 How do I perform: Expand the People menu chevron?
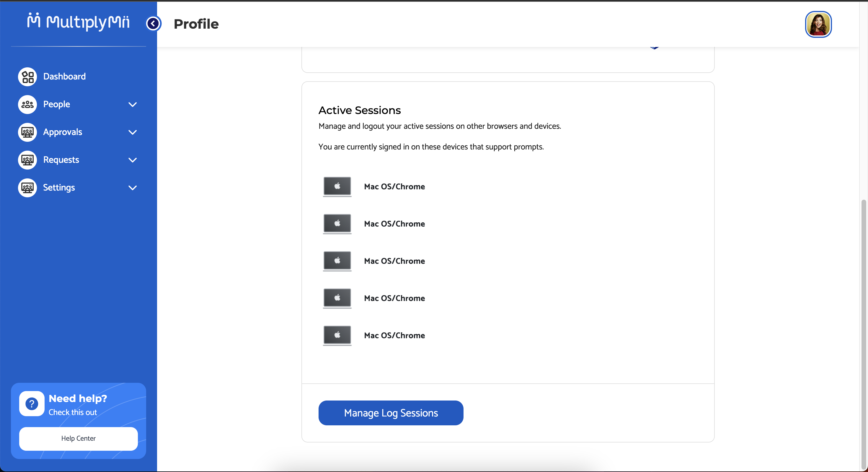(133, 105)
